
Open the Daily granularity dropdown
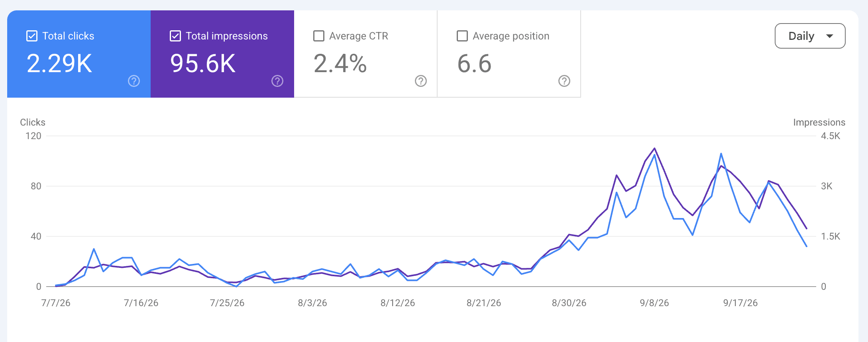(x=810, y=36)
